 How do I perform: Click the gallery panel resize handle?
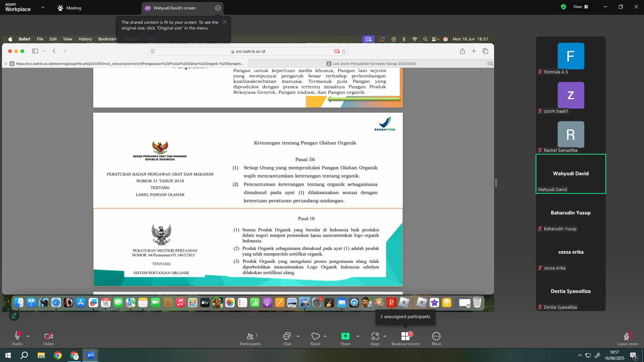496,183
